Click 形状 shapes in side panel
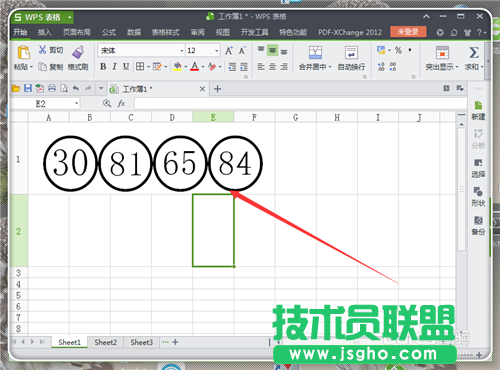 click(478, 197)
